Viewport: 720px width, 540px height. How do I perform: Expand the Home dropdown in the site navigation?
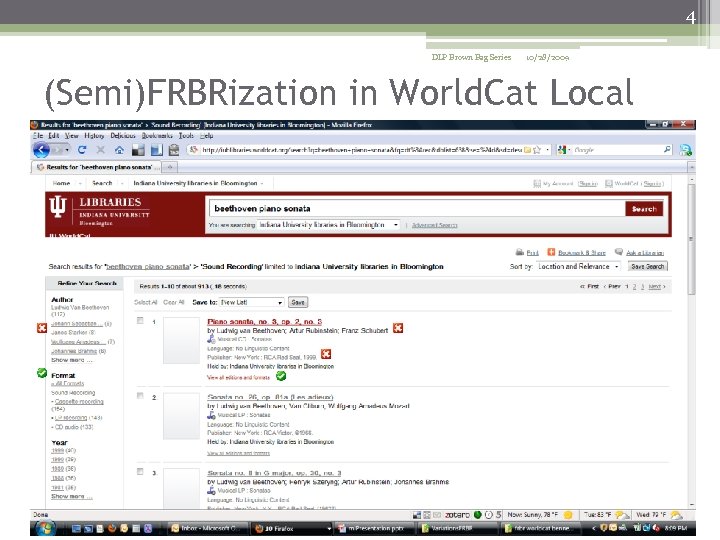80,184
